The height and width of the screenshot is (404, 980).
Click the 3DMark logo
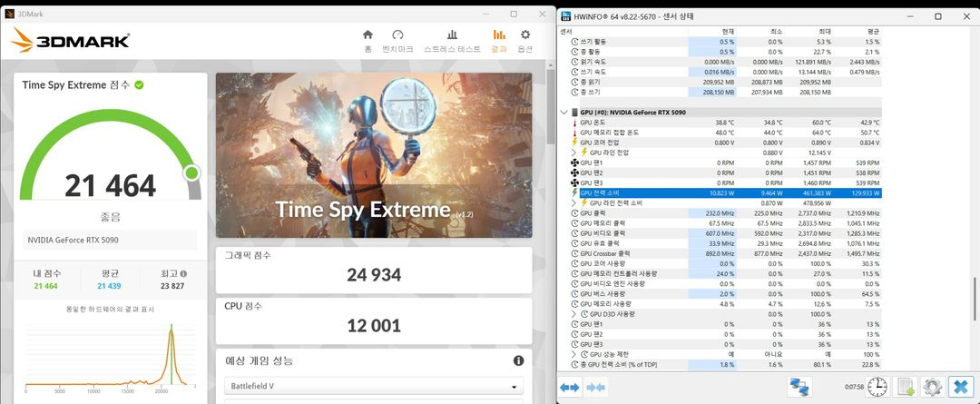point(70,40)
